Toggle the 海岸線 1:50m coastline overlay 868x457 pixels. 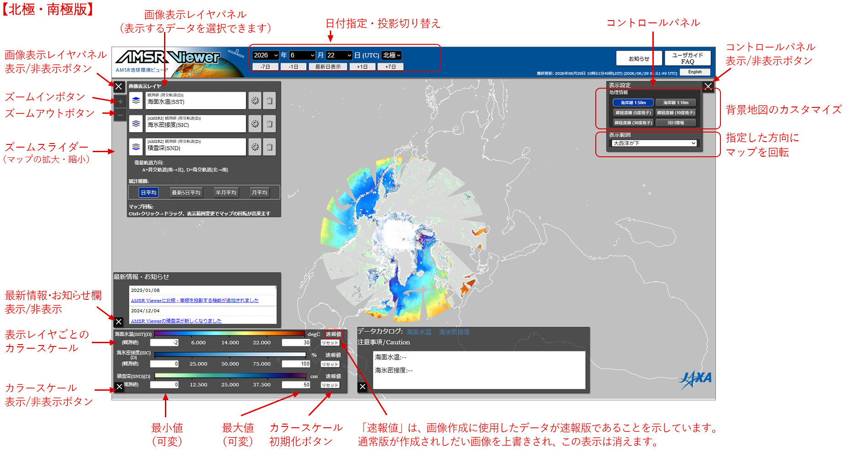click(633, 103)
